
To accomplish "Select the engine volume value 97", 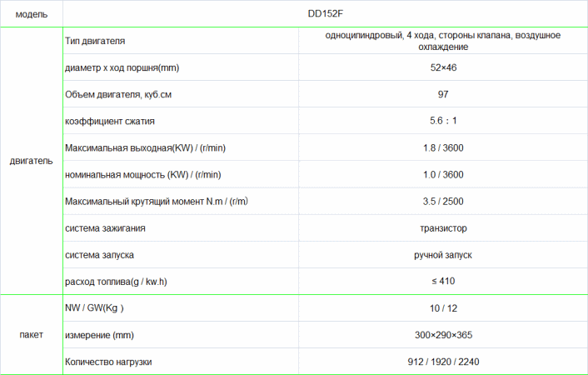I will tap(443, 94).
